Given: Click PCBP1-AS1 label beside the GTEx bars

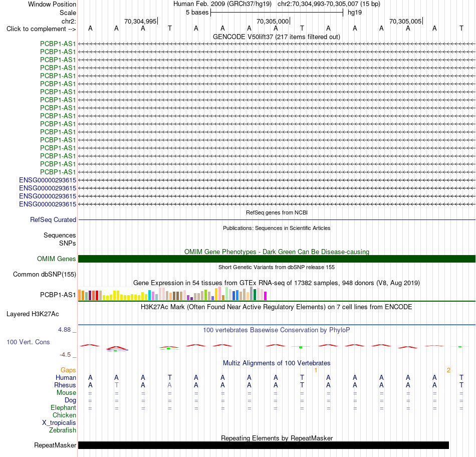Looking at the screenshot, I should pos(58,295).
